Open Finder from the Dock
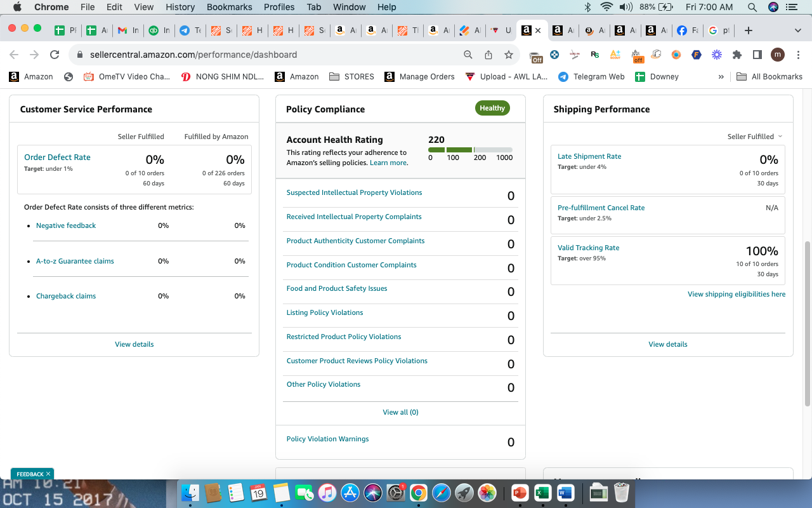The height and width of the screenshot is (508, 812). pos(190,492)
